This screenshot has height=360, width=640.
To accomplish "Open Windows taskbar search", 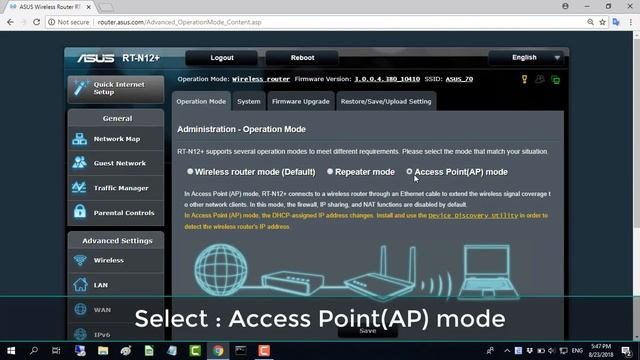I will pyautogui.click(x=34, y=351).
